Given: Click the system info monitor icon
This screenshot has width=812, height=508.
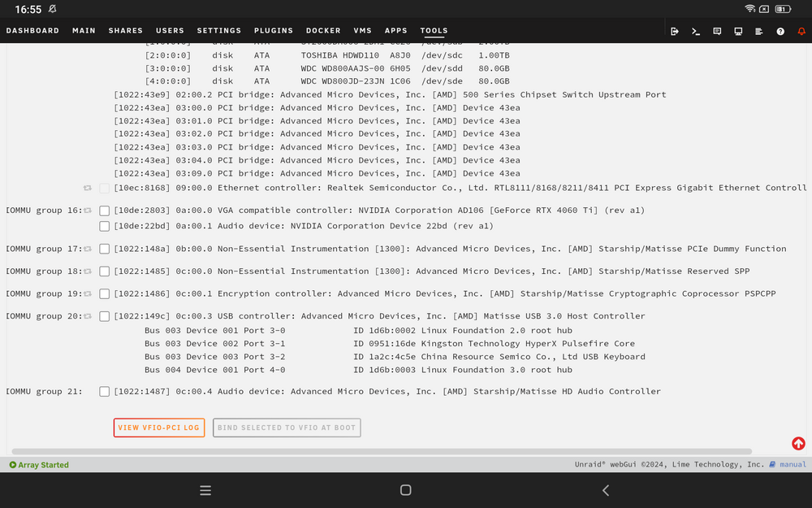Looking at the screenshot, I should [x=738, y=31].
